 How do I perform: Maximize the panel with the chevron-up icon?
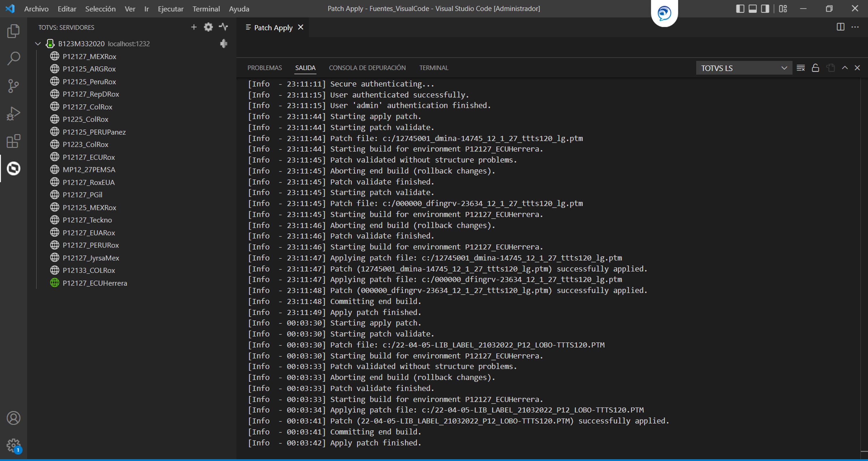point(845,68)
